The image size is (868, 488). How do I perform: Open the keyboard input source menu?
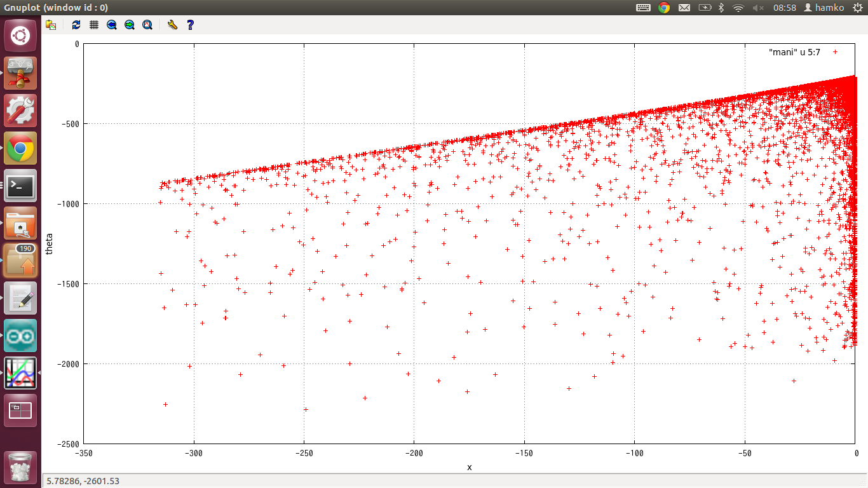coord(643,8)
